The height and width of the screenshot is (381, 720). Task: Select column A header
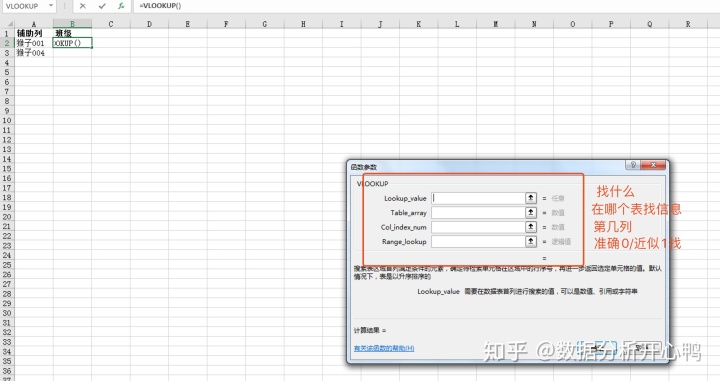34,24
